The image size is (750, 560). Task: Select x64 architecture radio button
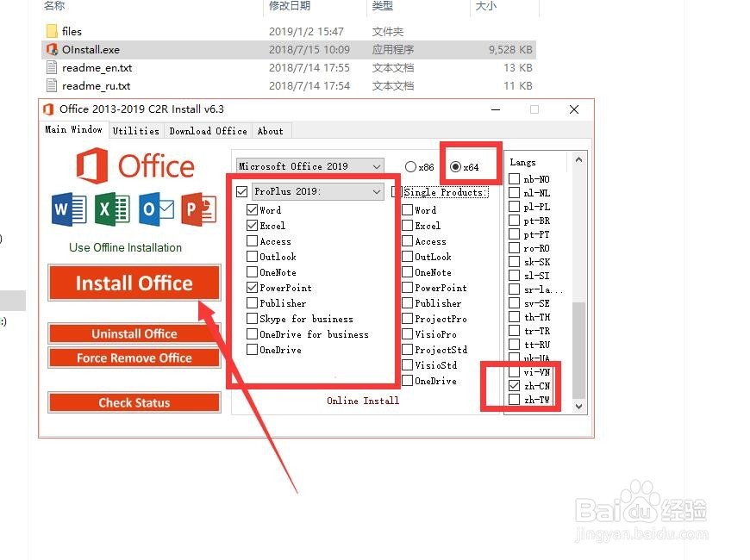tap(455, 167)
